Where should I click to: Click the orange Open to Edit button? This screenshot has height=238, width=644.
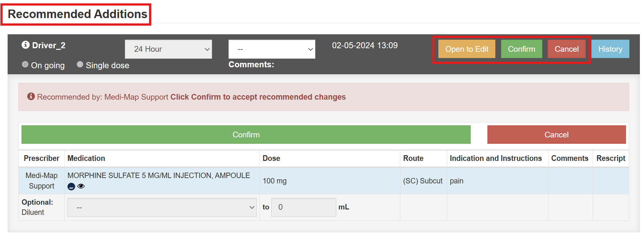point(467,49)
